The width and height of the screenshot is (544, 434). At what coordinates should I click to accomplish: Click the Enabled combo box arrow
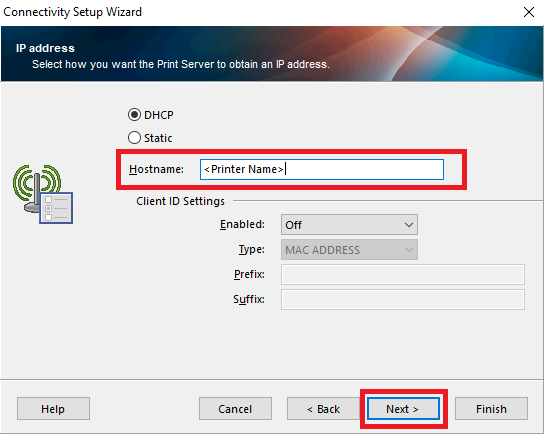(409, 225)
